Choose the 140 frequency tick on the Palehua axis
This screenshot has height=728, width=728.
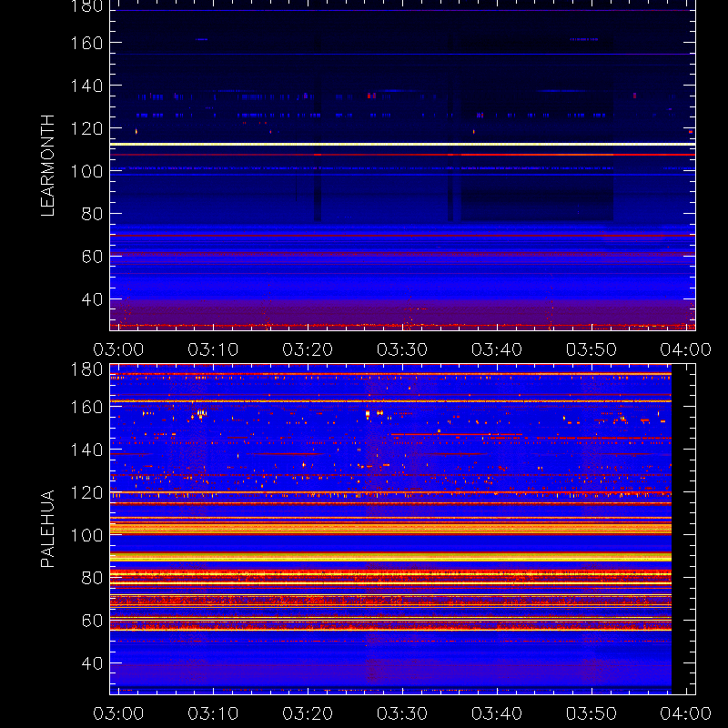[x=86, y=450]
